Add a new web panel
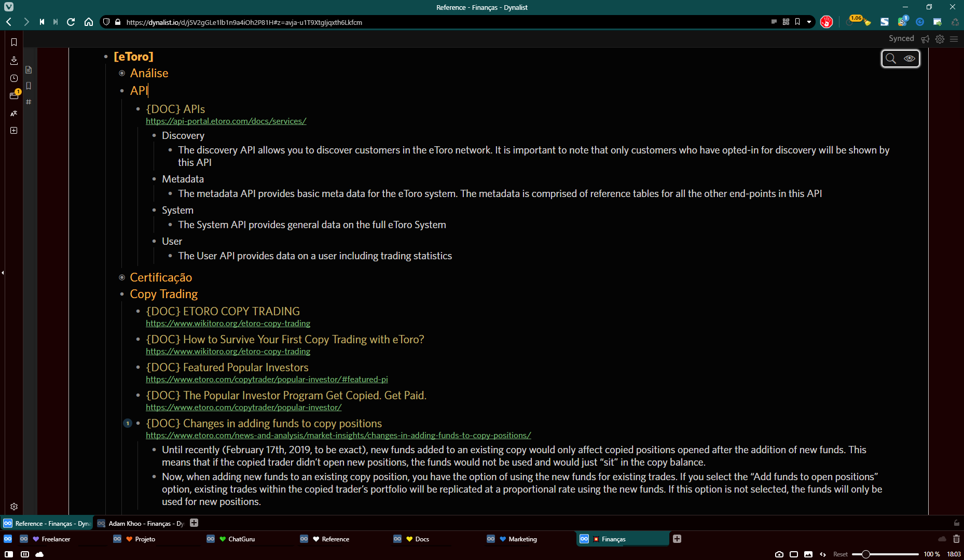The height and width of the screenshot is (560, 964). [x=14, y=131]
